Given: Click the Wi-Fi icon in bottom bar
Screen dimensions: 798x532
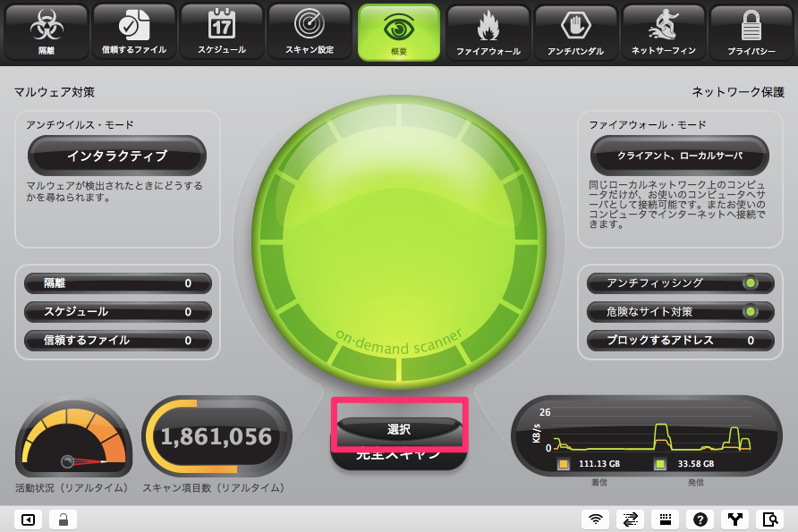Looking at the screenshot, I should (x=595, y=519).
